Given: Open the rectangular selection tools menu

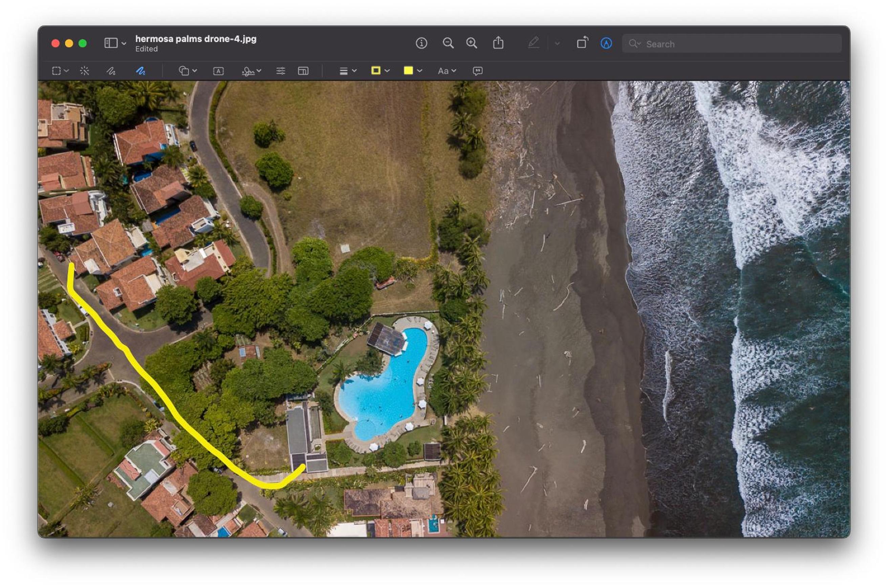Looking at the screenshot, I should click(60, 71).
